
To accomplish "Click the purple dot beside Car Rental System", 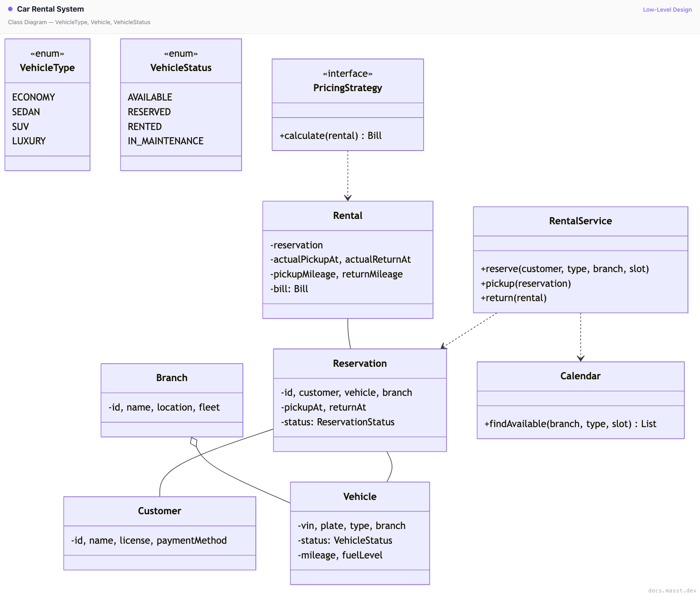I will tap(10, 9).
